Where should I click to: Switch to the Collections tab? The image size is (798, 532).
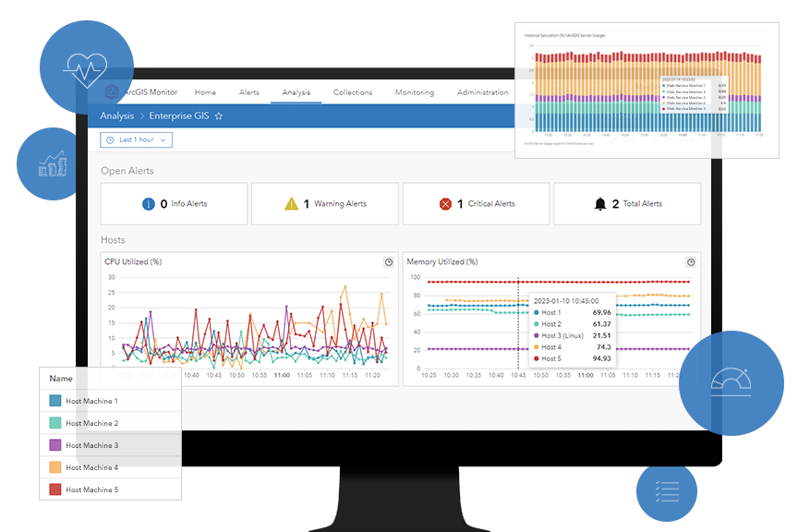click(x=353, y=92)
